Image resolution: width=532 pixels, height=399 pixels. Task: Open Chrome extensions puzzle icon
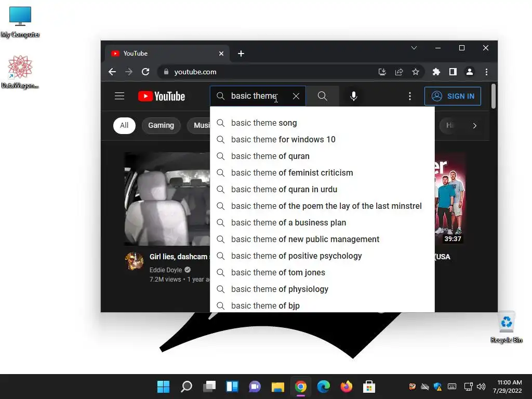436,72
